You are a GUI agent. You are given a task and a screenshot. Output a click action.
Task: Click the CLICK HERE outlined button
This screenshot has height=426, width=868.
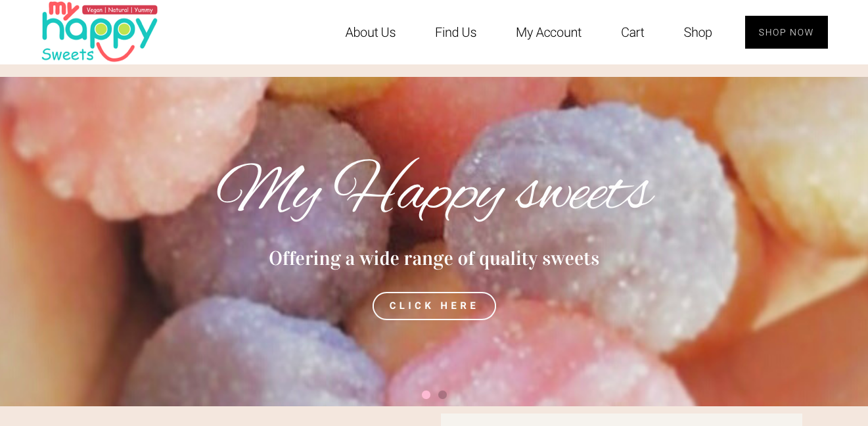[434, 306]
